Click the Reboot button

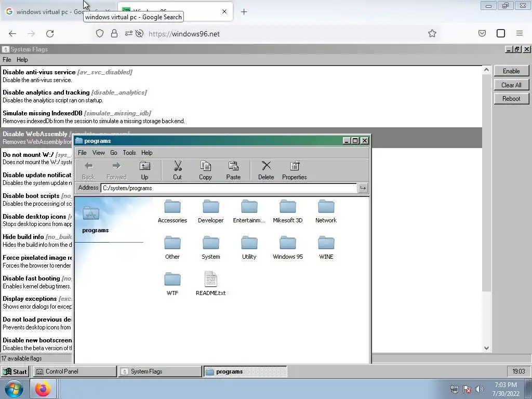[511, 98]
